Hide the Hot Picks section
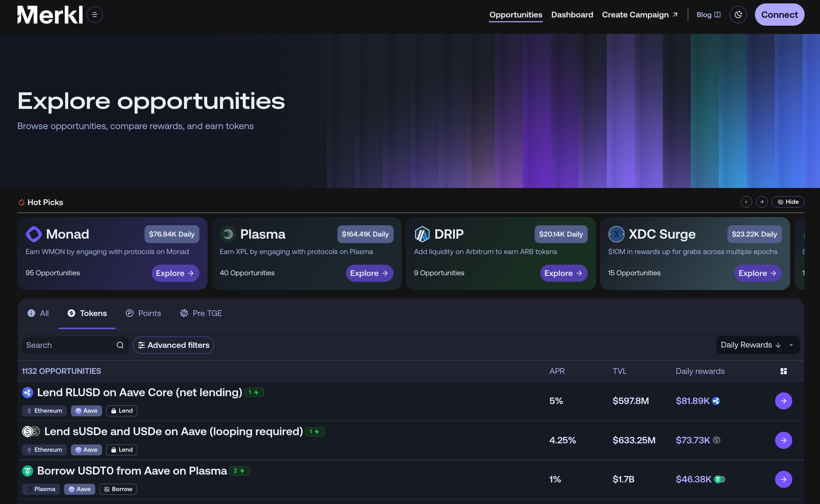This screenshot has width=820, height=504. pos(788,202)
